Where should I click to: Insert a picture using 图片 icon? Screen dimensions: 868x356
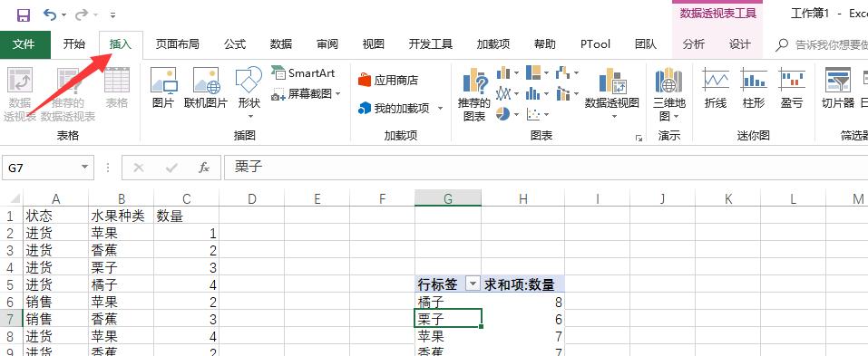(163, 89)
